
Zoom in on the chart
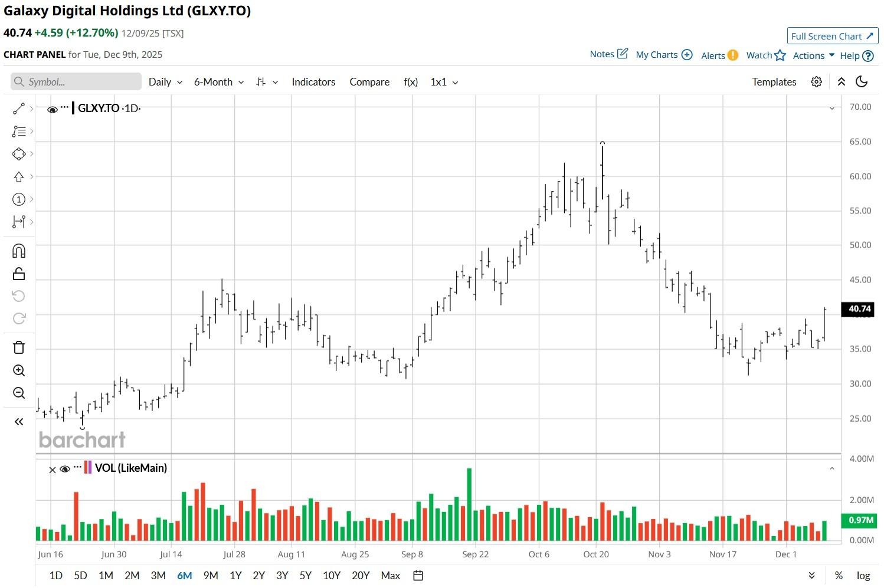point(19,370)
